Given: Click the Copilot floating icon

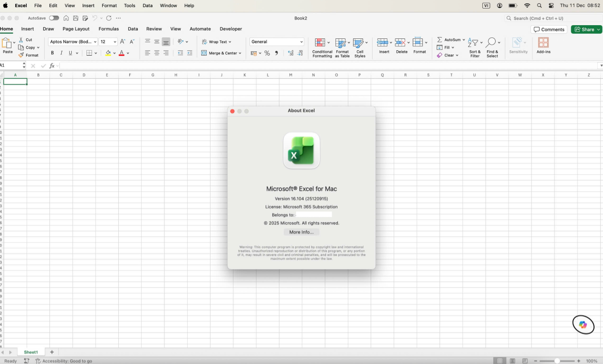Looking at the screenshot, I should [x=583, y=325].
